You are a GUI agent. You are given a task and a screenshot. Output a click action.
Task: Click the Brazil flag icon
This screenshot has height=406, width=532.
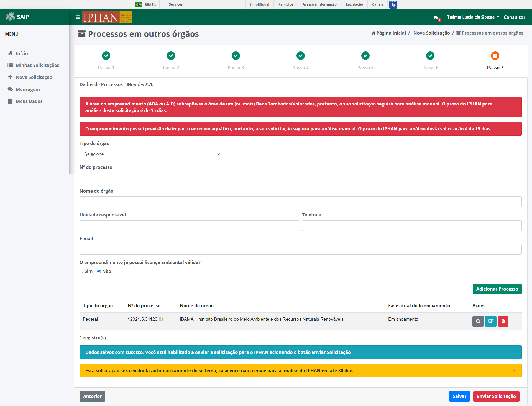click(x=139, y=4)
